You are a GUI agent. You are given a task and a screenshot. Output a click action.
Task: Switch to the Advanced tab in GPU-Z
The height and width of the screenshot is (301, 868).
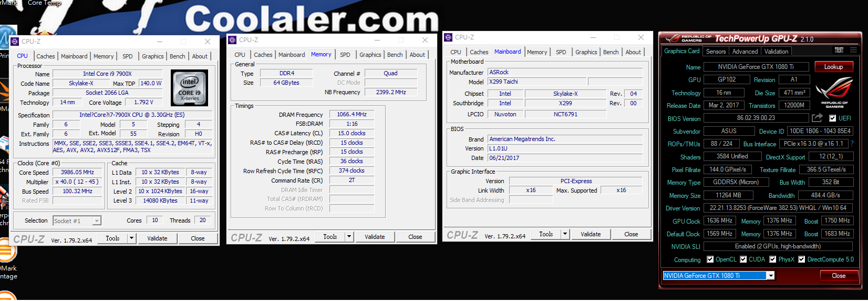[x=745, y=52]
